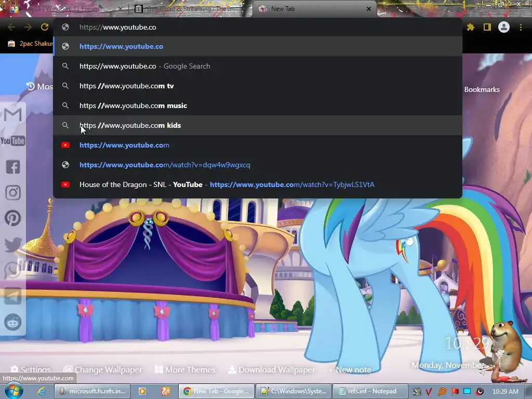Pick the youtube.com tv suggestion

coord(258,86)
